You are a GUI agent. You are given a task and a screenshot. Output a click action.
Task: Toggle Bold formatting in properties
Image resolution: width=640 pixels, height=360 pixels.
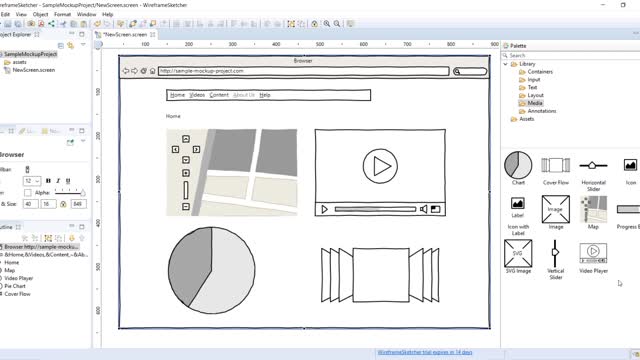click(48, 181)
